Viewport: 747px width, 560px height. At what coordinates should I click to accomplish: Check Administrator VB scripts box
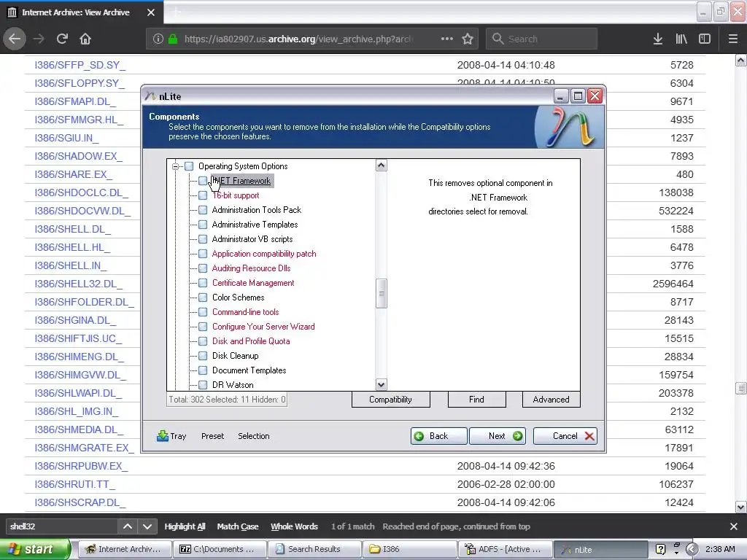pyautogui.click(x=203, y=239)
